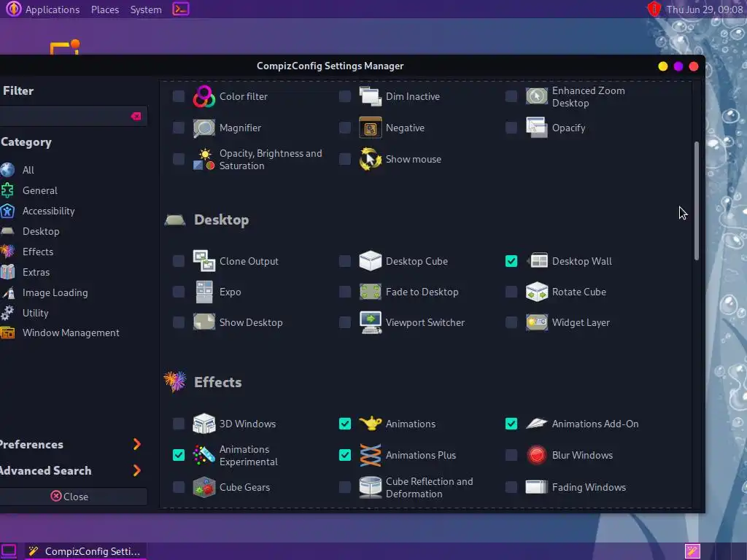This screenshot has width=747, height=560.
Task: Open the Color filter plugin icon
Action: click(204, 97)
